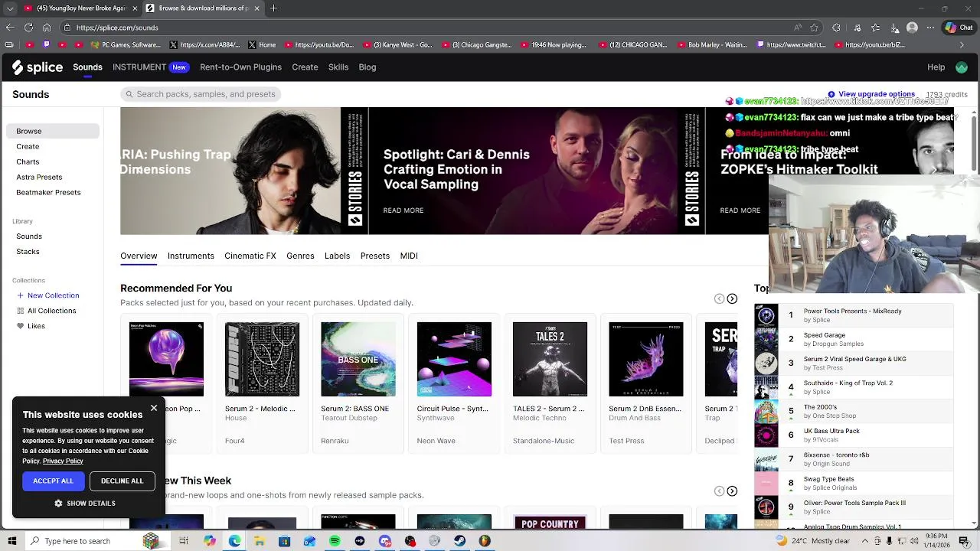Image resolution: width=980 pixels, height=551 pixels.
Task: Open Sounds in top navigation
Action: pyautogui.click(x=87, y=67)
